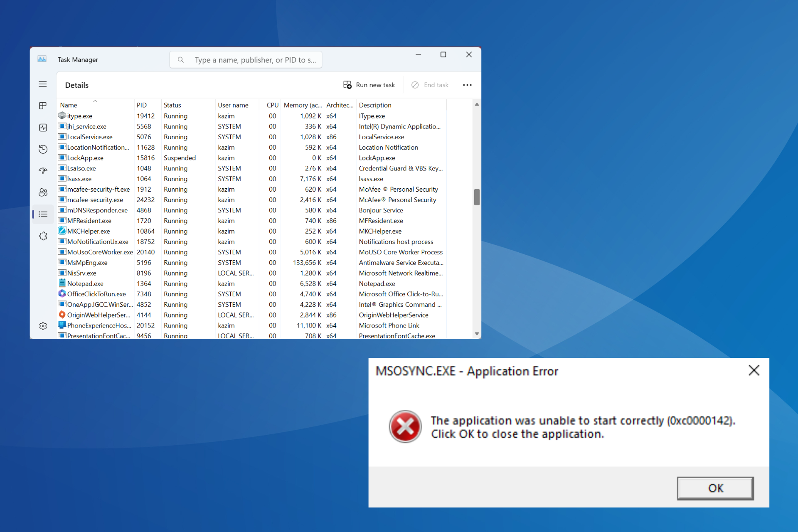The image size is (798, 532).
Task: Click the Bonjour Service description
Action: (381, 210)
